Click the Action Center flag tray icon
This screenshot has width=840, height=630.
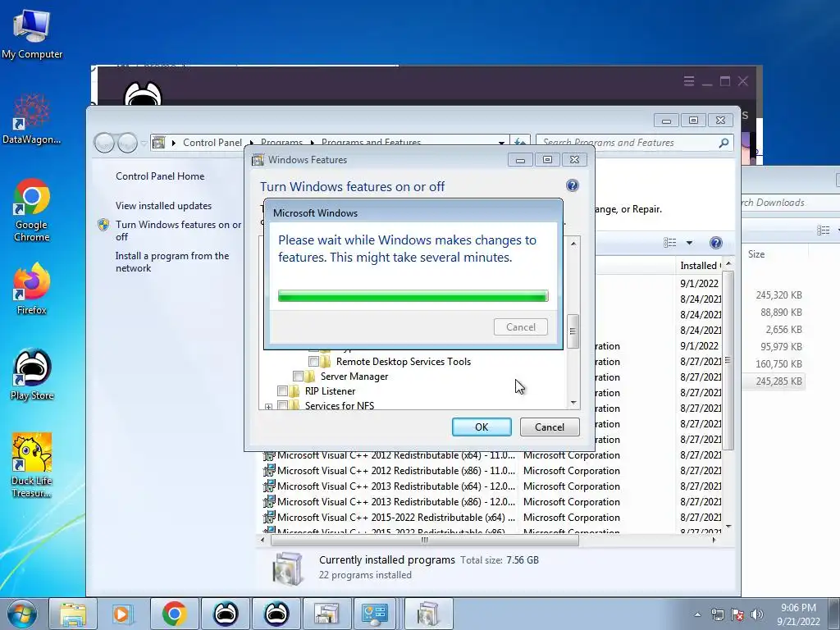tap(737, 614)
